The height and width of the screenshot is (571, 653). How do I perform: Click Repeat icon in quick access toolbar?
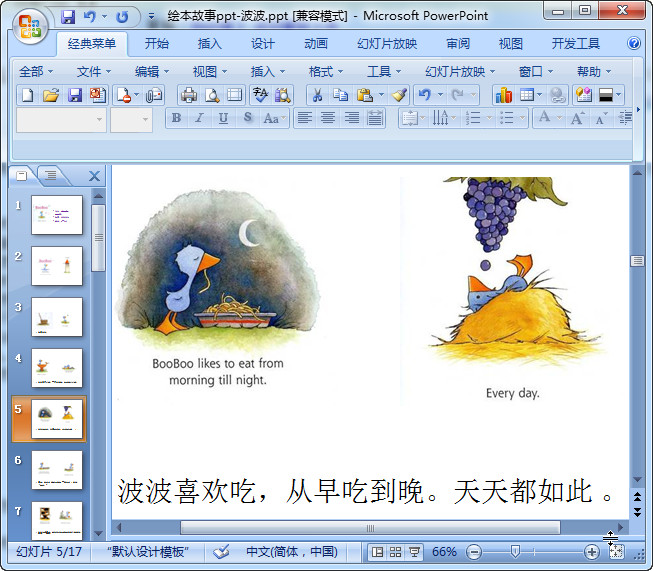[x=122, y=17]
